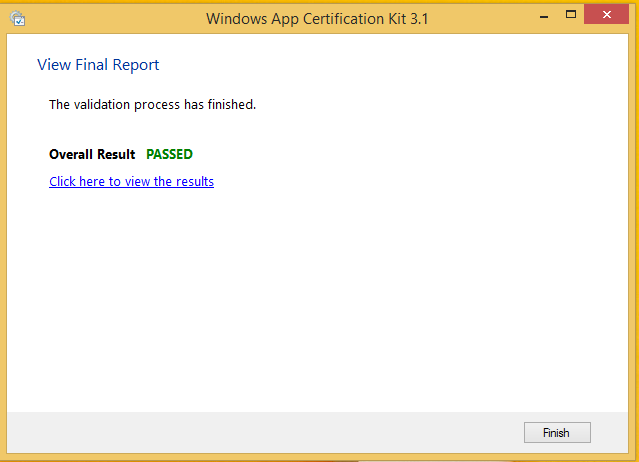Open the 'Click here to view the results' link
The image size is (639, 462).
(131, 181)
